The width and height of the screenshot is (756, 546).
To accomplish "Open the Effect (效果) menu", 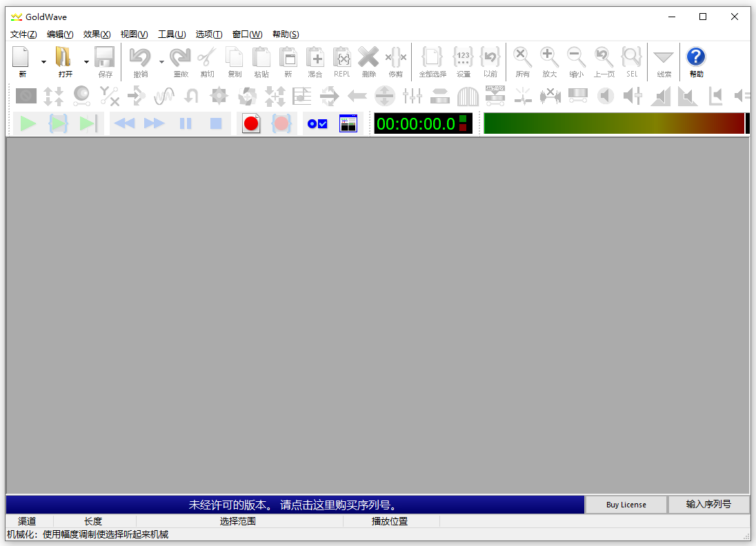I will point(97,34).
